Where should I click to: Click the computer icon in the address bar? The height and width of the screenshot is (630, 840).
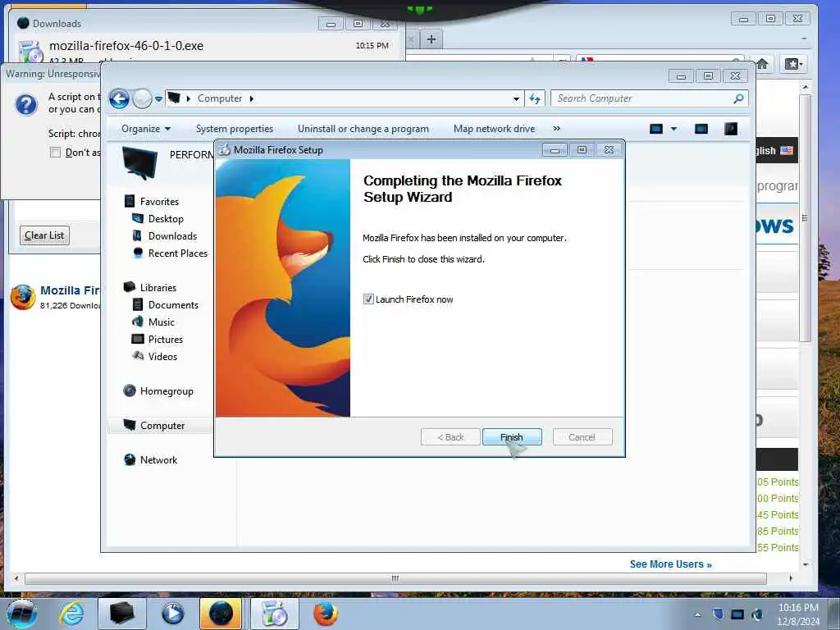(174, 98)
